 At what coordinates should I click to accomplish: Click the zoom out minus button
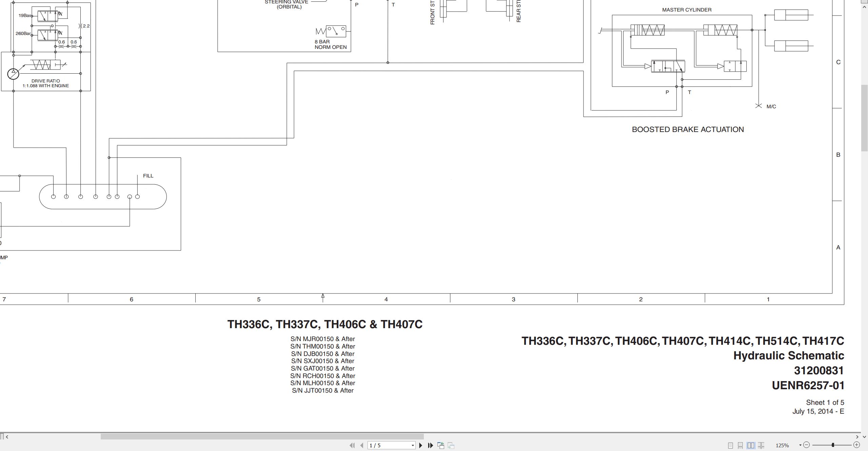coord(807,445)
